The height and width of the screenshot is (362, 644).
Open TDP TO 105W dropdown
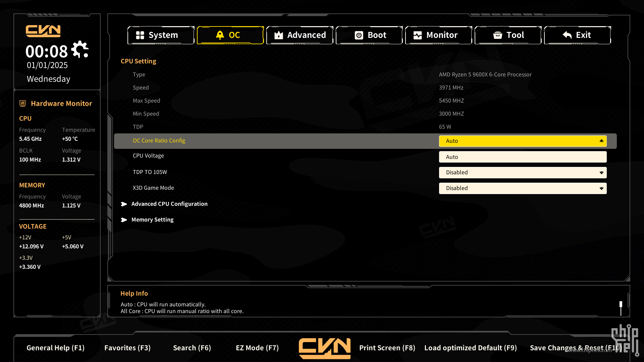[523, 173]
